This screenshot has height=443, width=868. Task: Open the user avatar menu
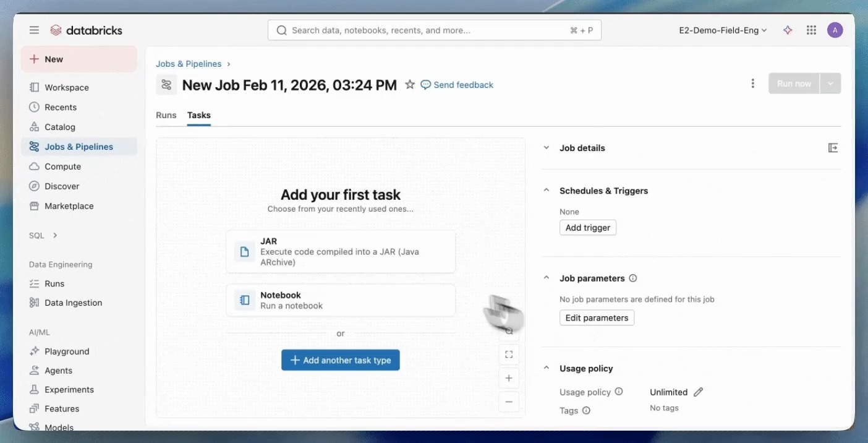835,30
